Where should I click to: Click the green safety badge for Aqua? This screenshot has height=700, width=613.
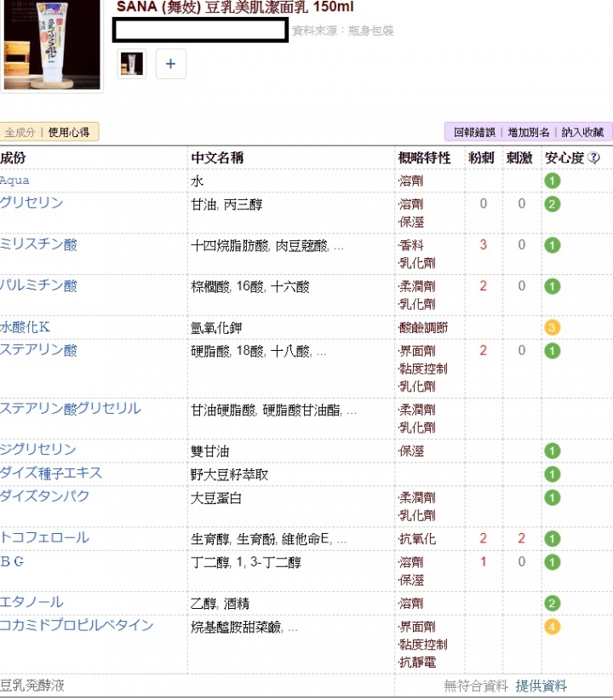[x=553, y=181]
